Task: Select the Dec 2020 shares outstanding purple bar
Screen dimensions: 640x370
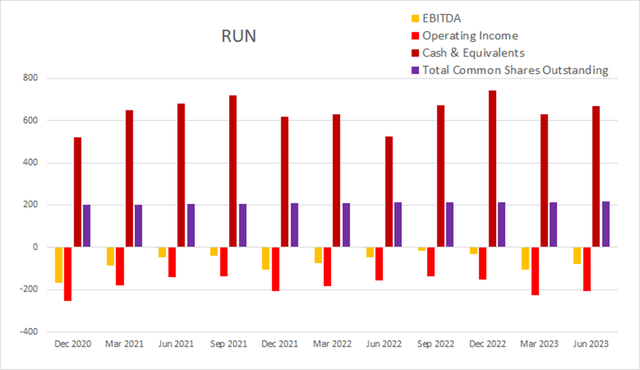Action: pos(87,226)
